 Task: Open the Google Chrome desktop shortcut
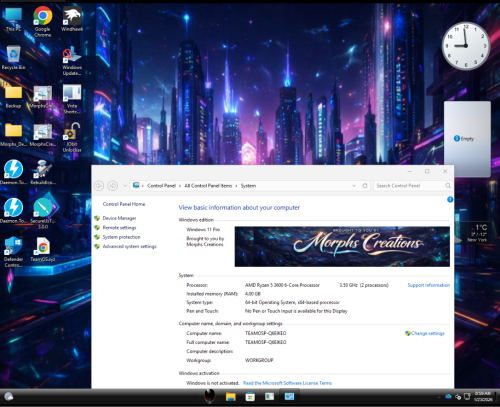coord(43,21)
